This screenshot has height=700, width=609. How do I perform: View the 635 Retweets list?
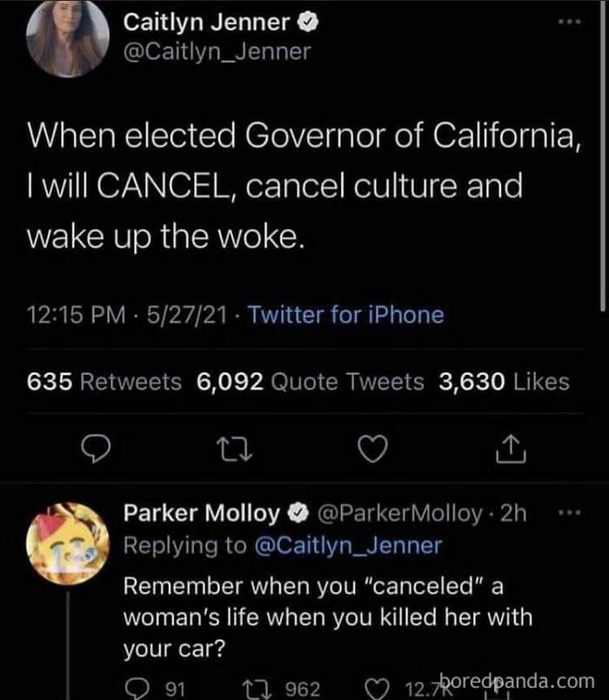click(x=104, y=382)
